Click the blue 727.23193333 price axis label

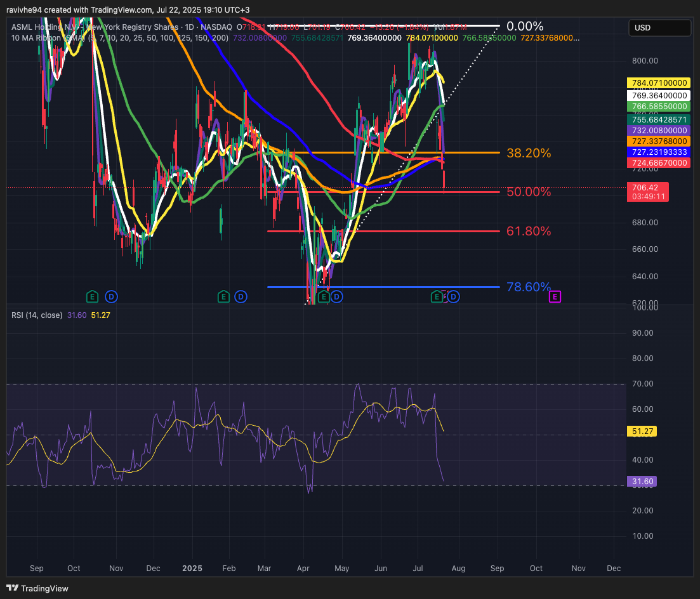pyautogui.click(x=659, y=152)
